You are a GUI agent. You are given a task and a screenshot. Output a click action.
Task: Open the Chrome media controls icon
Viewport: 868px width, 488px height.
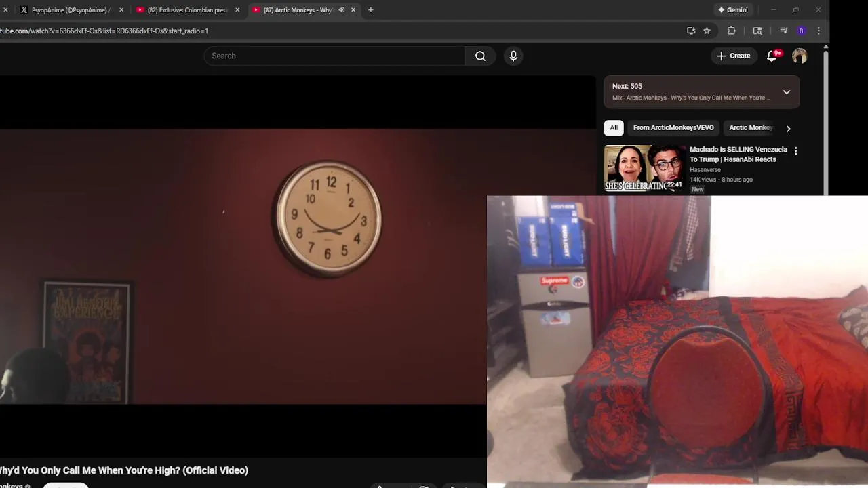(783, 30)
